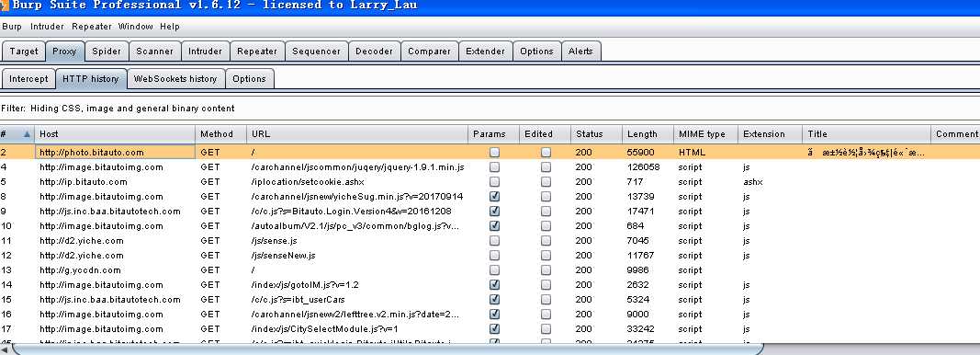Sort by the Host column header
The width and height of the screenshot is (980, 355).
click(115, 134)
